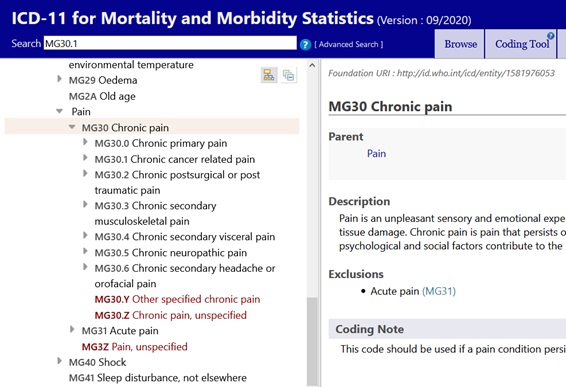Click the copy windows icon above tree
566x387 pixels.
(288, 75)
